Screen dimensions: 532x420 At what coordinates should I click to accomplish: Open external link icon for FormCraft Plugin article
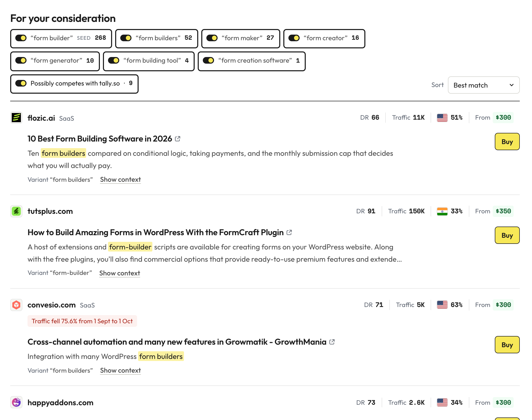click(x=289, y=232)
